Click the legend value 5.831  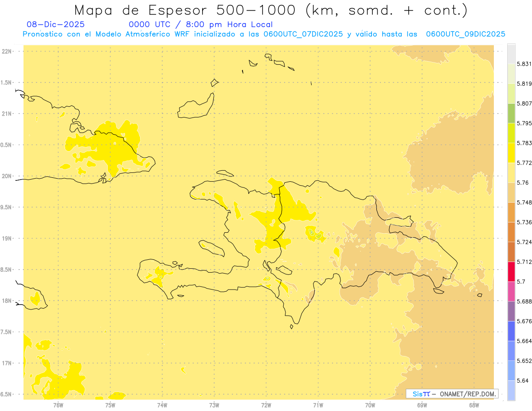(x=524, y=64)
